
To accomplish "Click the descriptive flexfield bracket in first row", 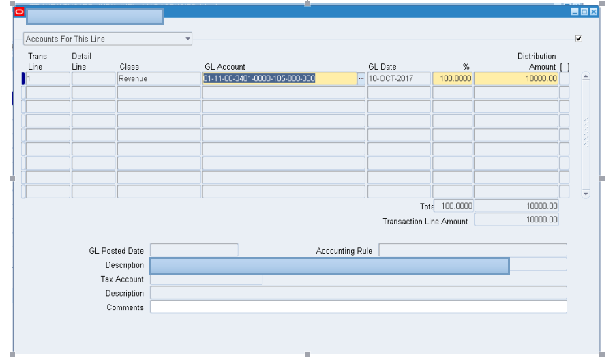I will (x=565, y=78).
